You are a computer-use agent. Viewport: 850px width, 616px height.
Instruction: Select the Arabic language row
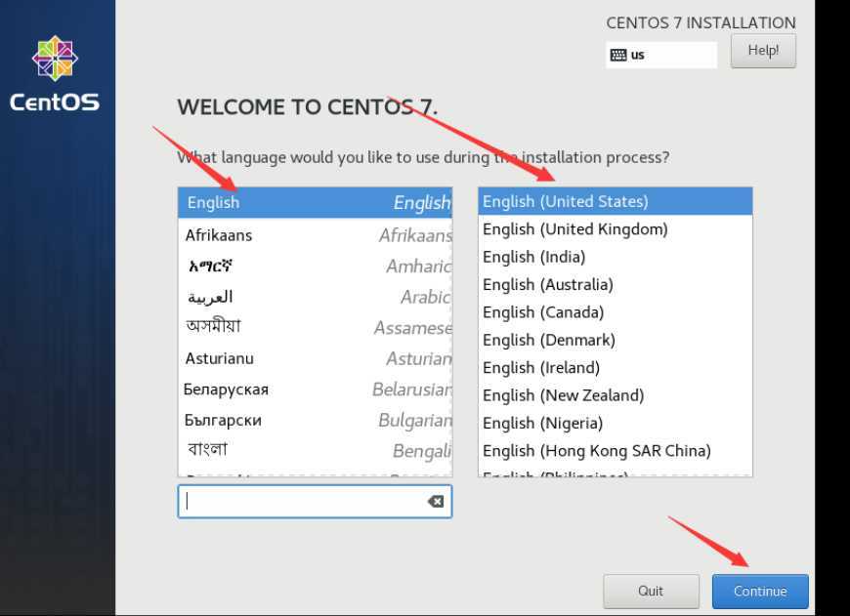[315, 297]
